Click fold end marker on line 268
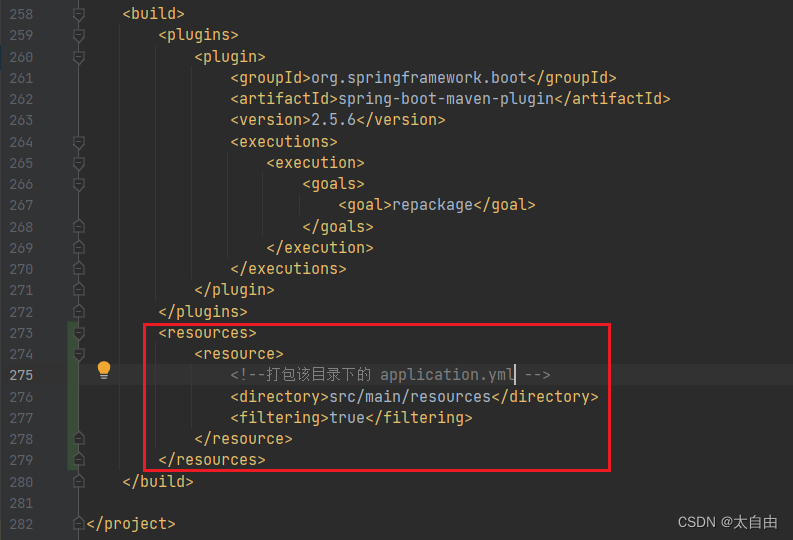793x540 pixels. tap(78, 227)
